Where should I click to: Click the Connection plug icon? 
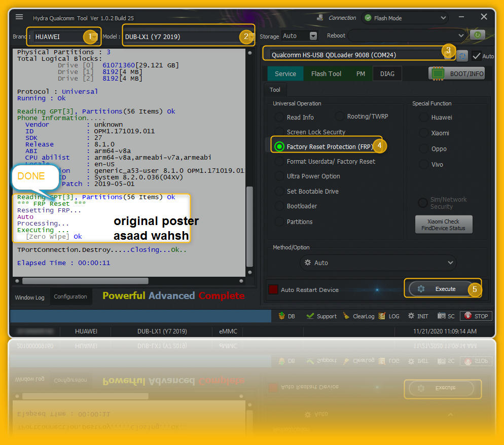tap(320, 18)
